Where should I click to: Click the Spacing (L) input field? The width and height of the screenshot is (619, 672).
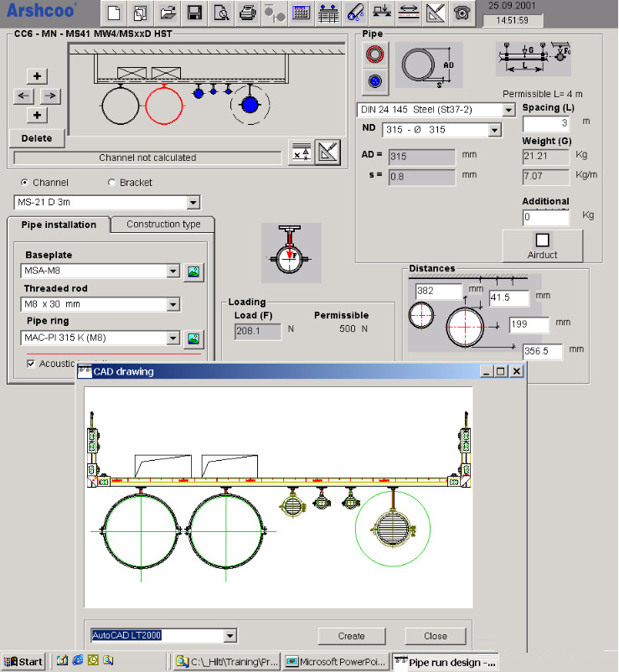point(546,123)
